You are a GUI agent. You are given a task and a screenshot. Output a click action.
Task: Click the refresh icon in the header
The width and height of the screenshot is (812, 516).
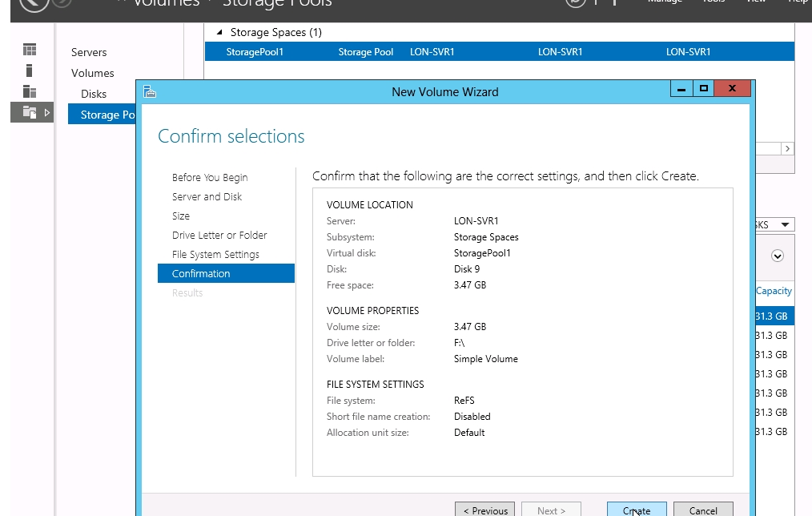point(575,2)
